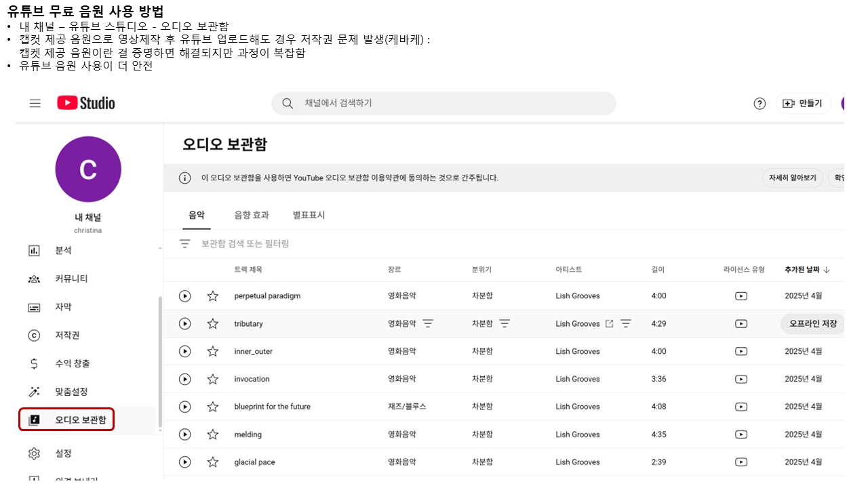Star the track glacial pace
868x488 pixels.
tap(212, 462)
